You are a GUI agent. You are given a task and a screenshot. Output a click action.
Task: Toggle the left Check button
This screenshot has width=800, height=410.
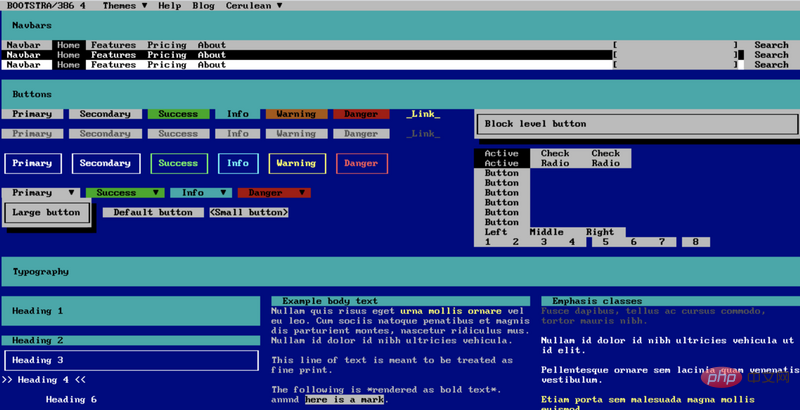(555, 153)
